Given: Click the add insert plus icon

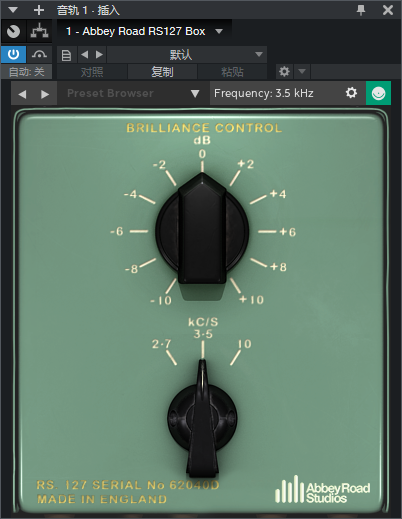Looking at the screenshot, I should pos(39,10).
